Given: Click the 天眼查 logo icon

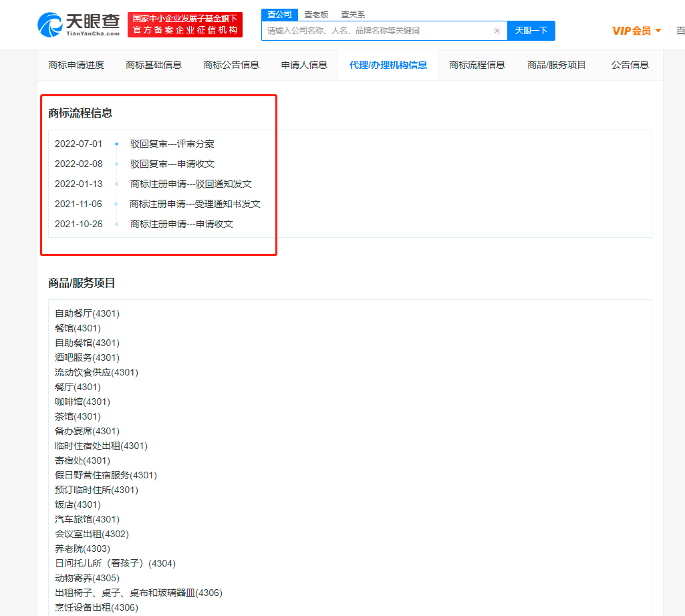Looking at the screenshot, I should (51, 25).
